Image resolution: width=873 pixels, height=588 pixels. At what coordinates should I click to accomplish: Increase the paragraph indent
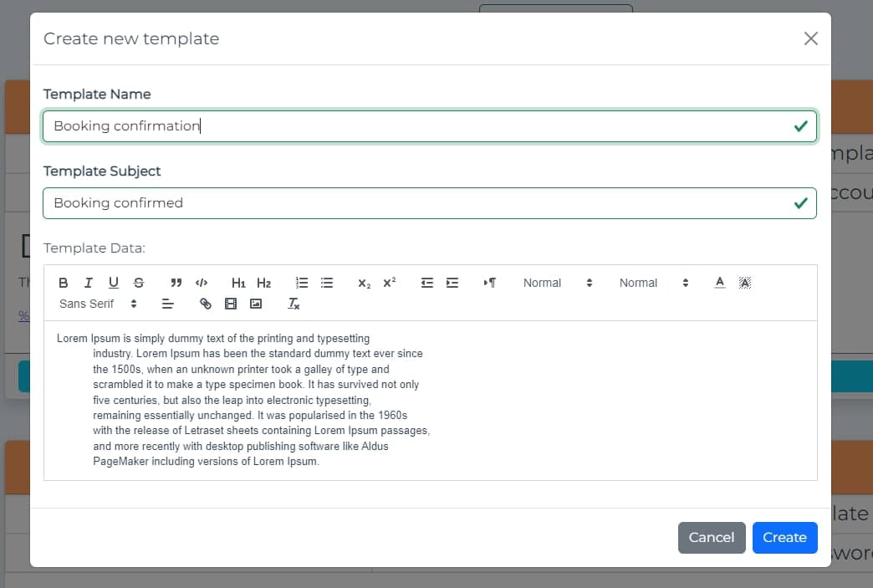[x=452, y=283]
